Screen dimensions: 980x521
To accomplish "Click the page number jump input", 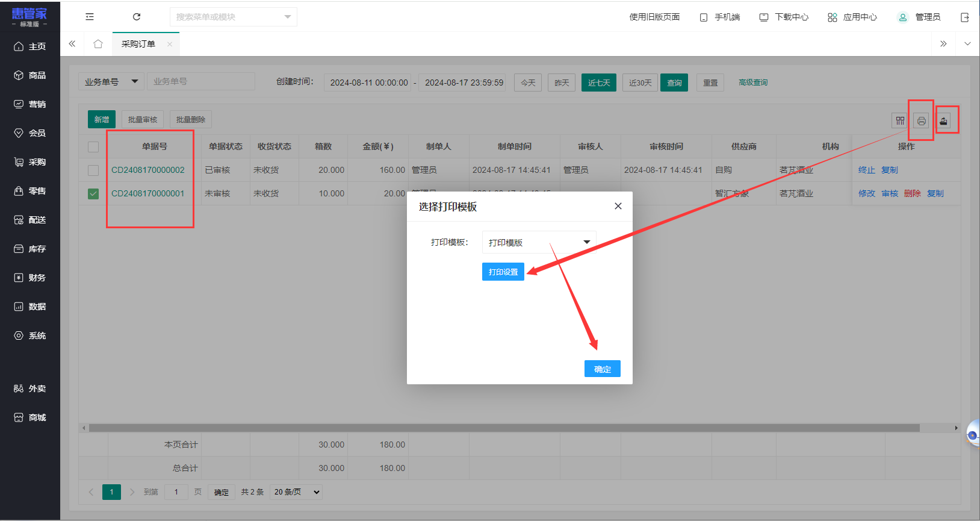I will (176, 492).
